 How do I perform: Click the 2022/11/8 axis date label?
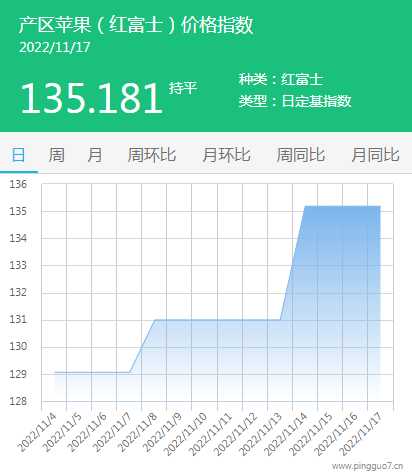pyautogui.click(x=137, y=432)
